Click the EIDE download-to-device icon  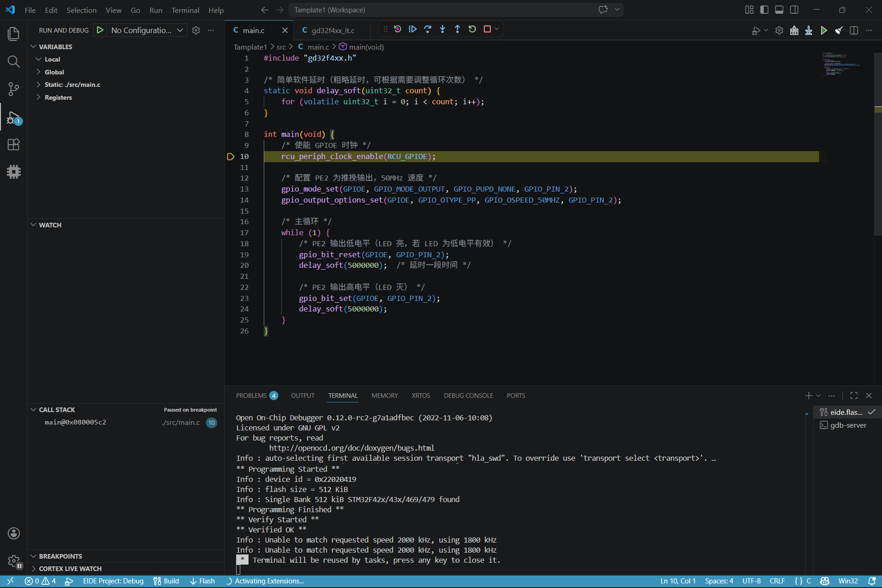click(x=809, y=30)
